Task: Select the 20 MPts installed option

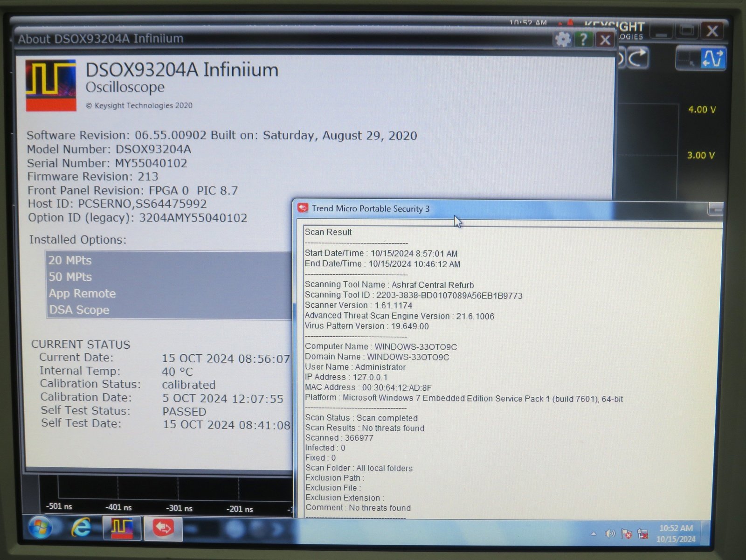Action: coord(169,260)
